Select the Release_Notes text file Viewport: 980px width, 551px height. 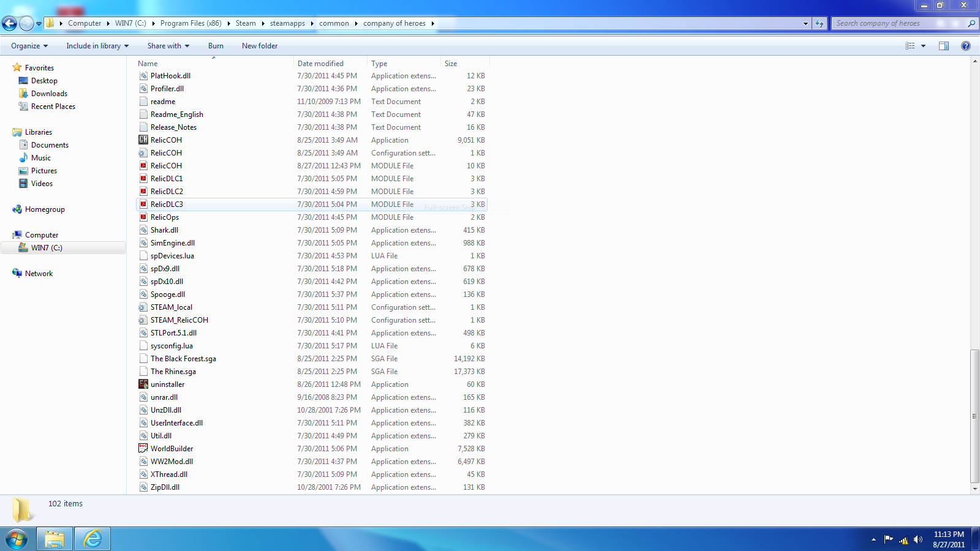[x=173, y=127]
